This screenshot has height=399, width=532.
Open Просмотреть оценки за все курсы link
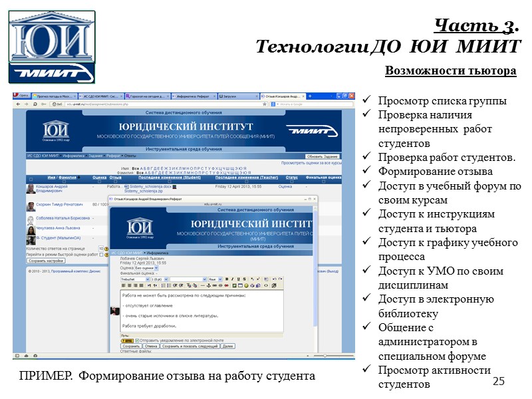point(311,163)
